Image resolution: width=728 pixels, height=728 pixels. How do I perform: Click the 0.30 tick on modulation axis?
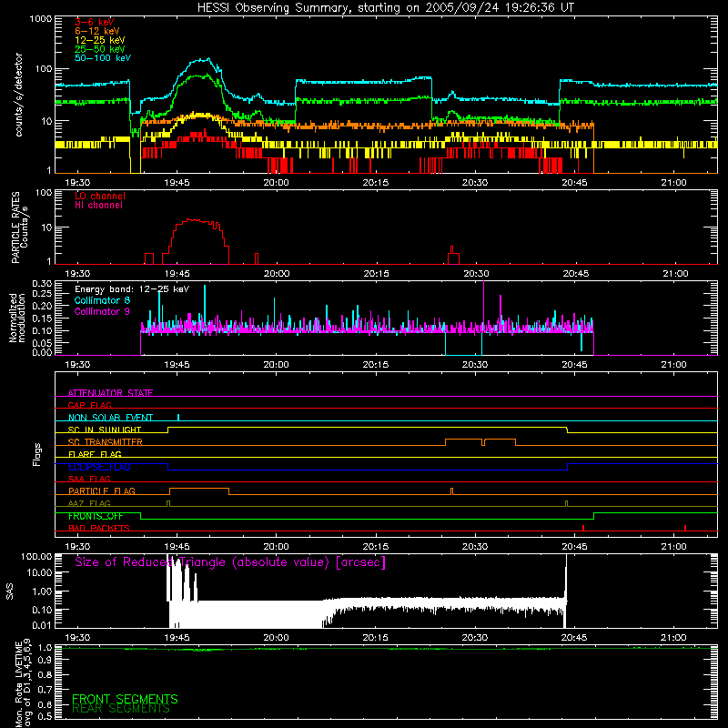pos(42,283)
